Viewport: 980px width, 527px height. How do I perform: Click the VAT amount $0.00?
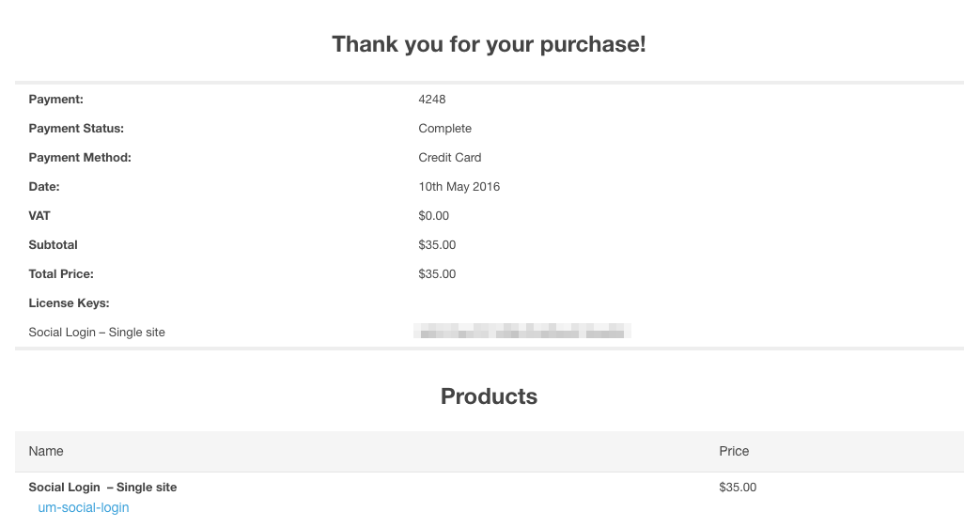pyautogui.click(x=434, y=215)
